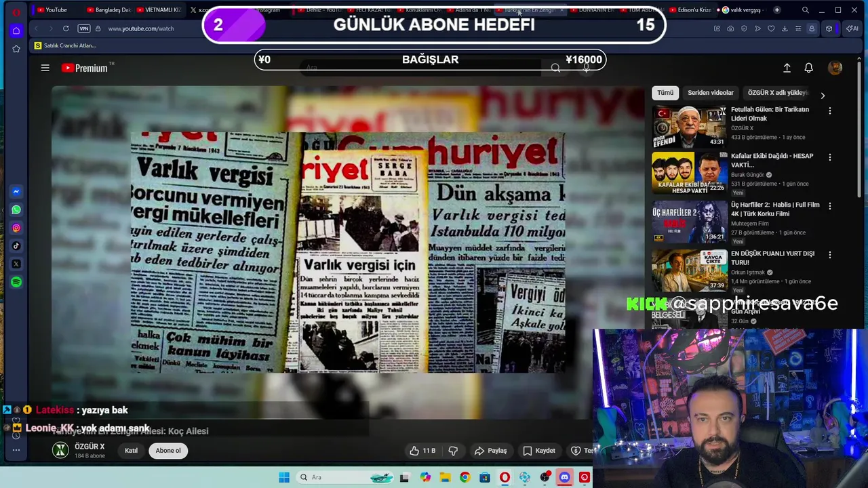Open options for EN DÜŞÜK PUANLI video
Image resolution: width=868 pixels, height=488 pixels.
[x=829, y=254]
